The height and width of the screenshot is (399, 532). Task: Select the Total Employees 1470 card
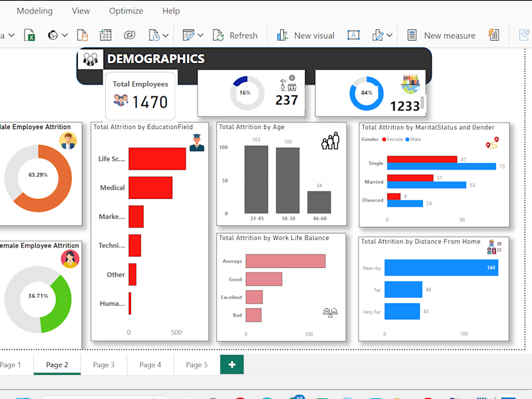coord(140,95)
